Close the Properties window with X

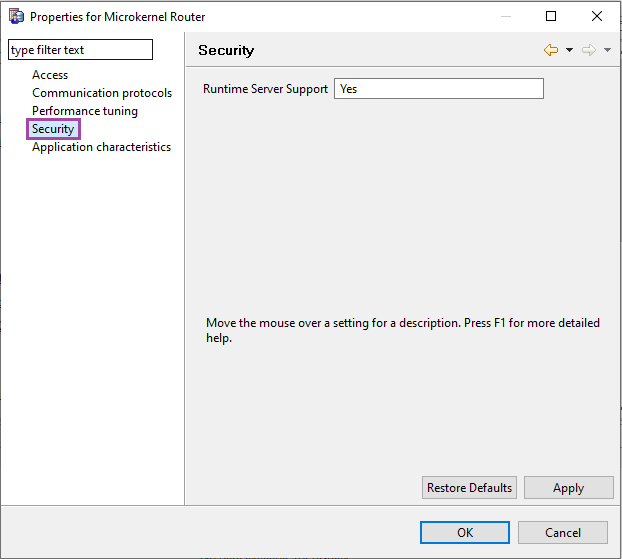tap(597, 16)
